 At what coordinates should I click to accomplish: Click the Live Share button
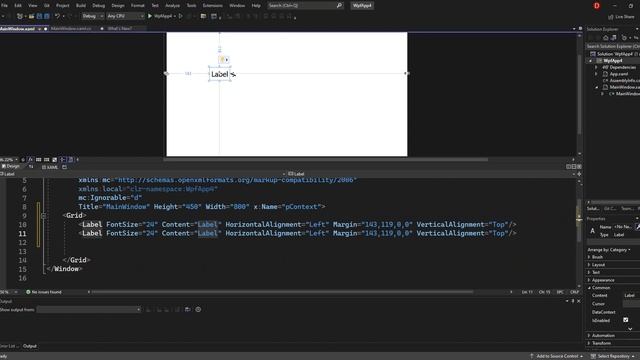coord(622,17)
